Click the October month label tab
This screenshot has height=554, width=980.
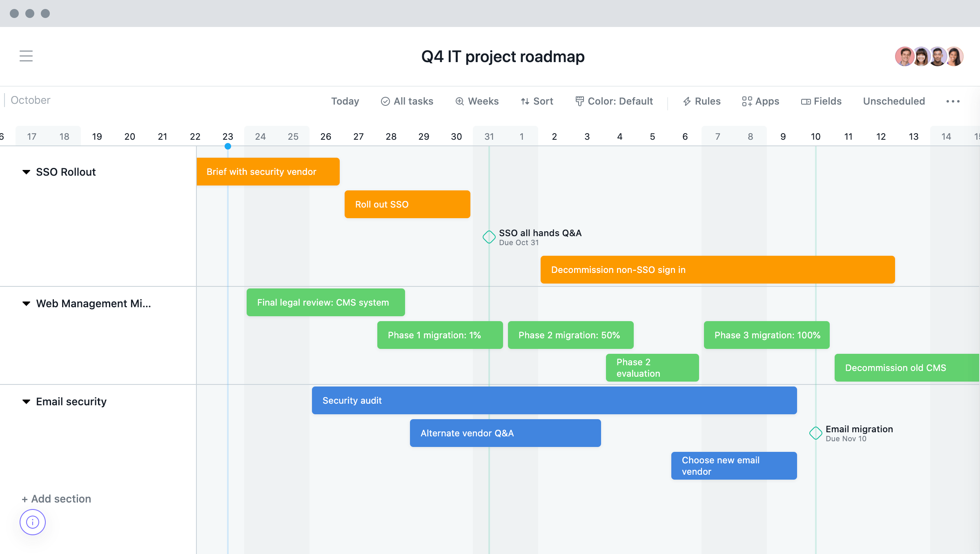coord(30,100)
